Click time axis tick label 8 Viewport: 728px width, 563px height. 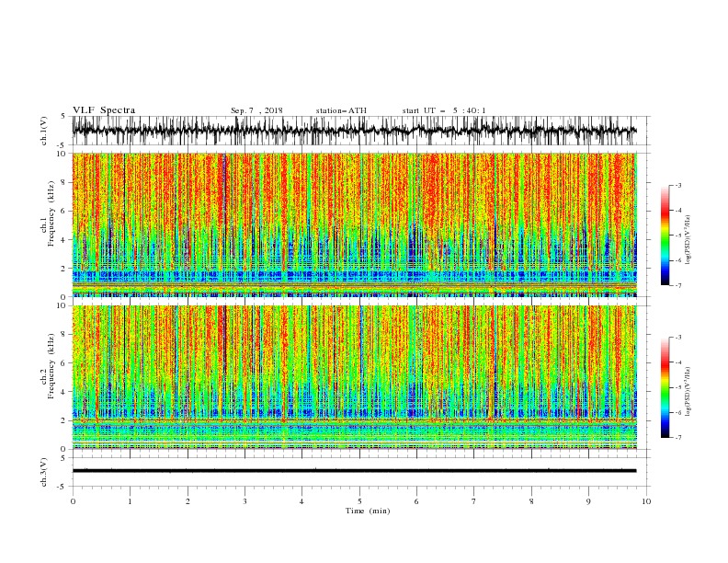point(531,501)
